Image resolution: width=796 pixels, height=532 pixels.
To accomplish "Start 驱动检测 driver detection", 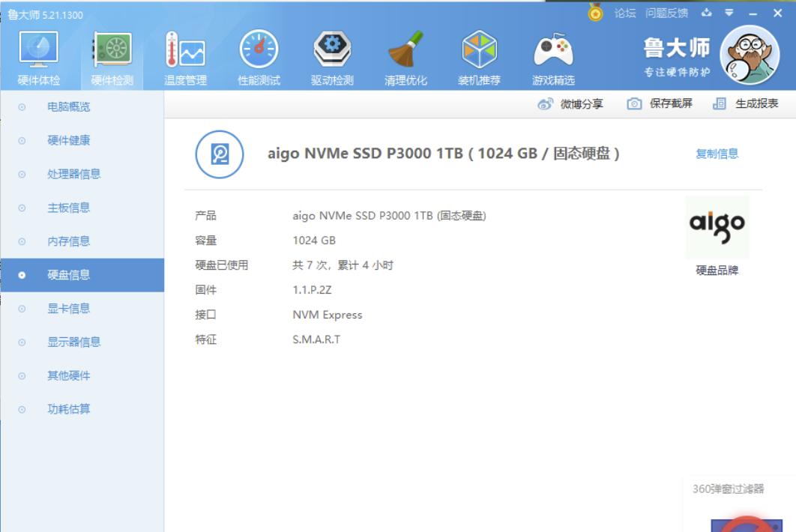I will click(x=331, y=52).
